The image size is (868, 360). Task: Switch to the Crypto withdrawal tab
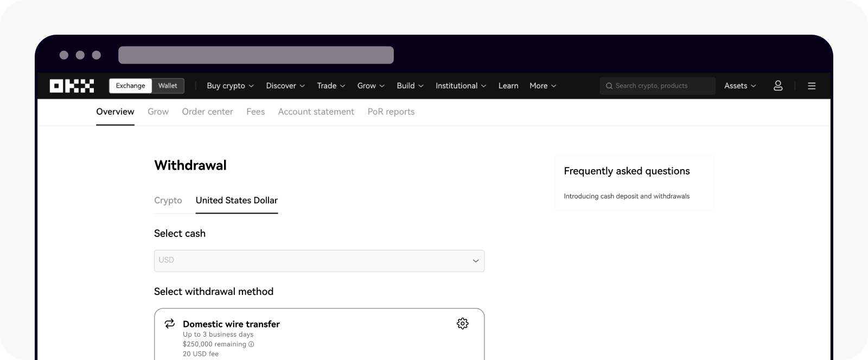[x=168, y=200]
